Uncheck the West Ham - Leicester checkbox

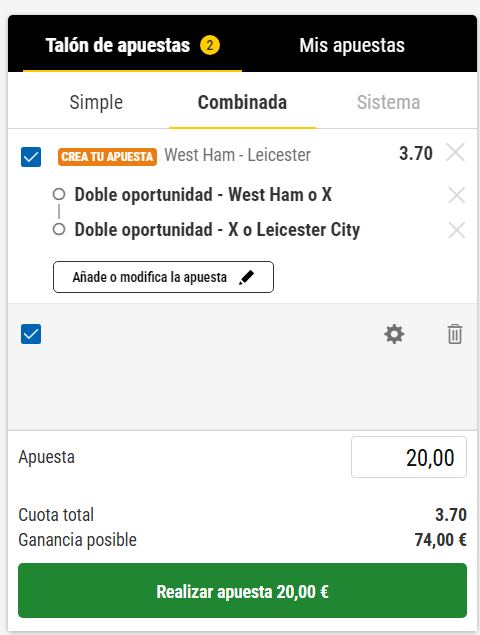[x=31, y=157]
